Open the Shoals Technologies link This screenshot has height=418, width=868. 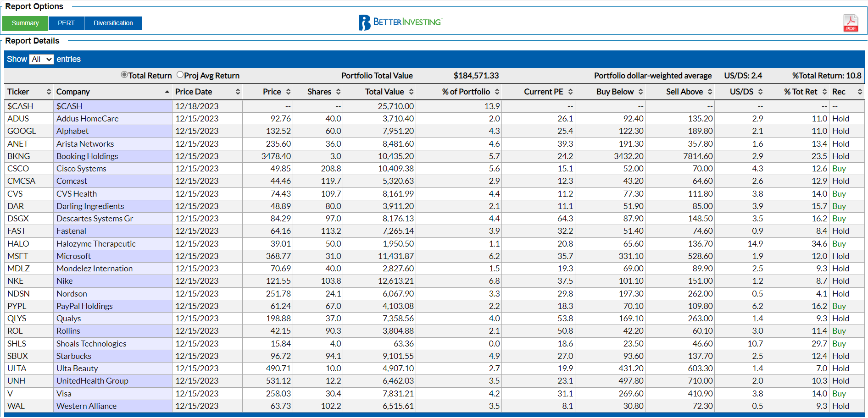pyautogui.click(x=91, y=344)
